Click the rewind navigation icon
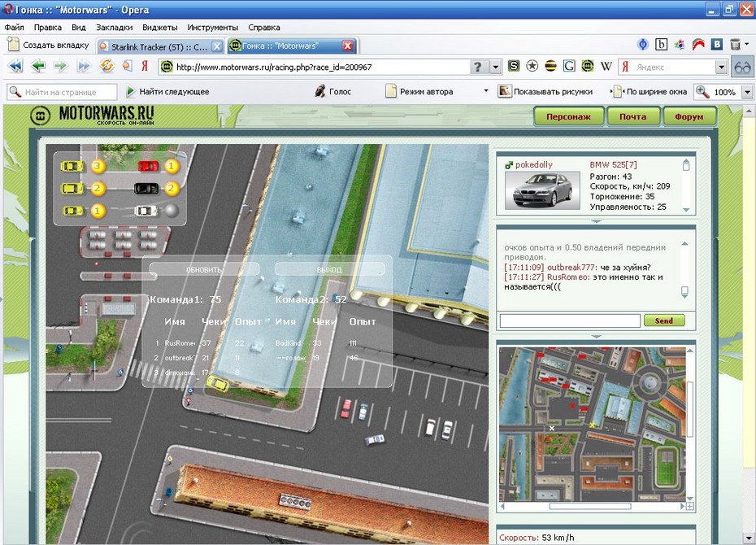The image size is (756, 545). tap(16, 66)
